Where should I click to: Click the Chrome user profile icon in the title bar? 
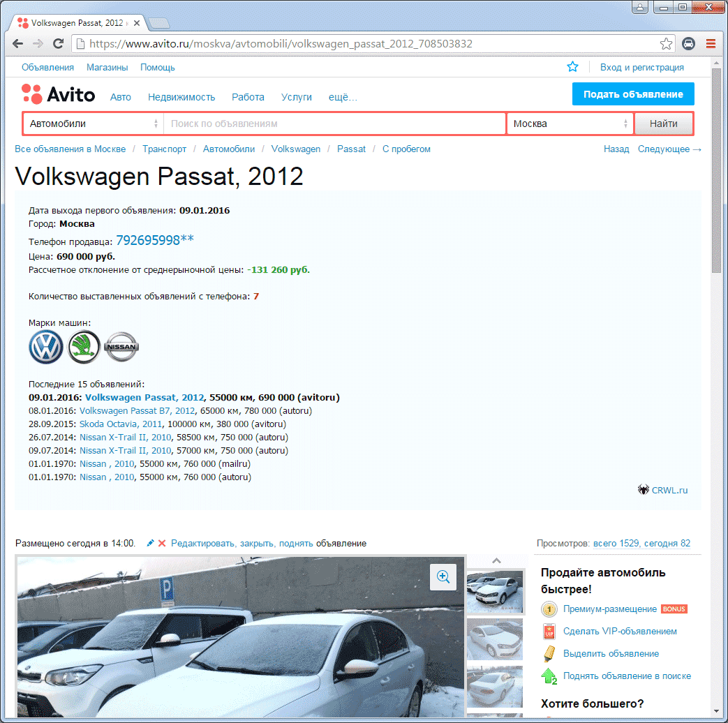[640, 7]
